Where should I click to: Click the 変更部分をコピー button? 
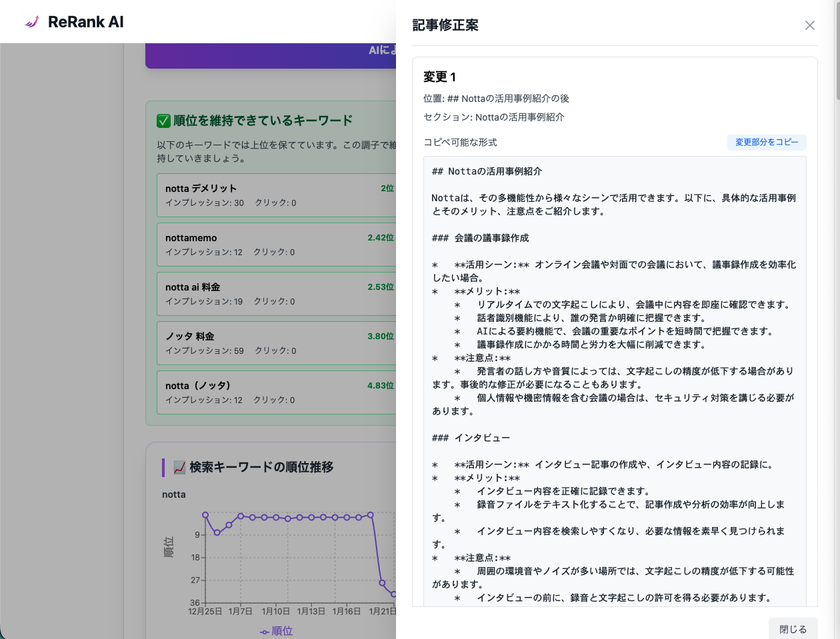point(767,142)
